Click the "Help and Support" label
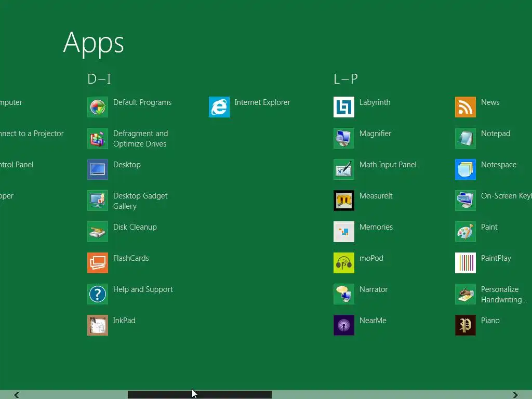This screenshot has width=532, height=399. [143, 289]
